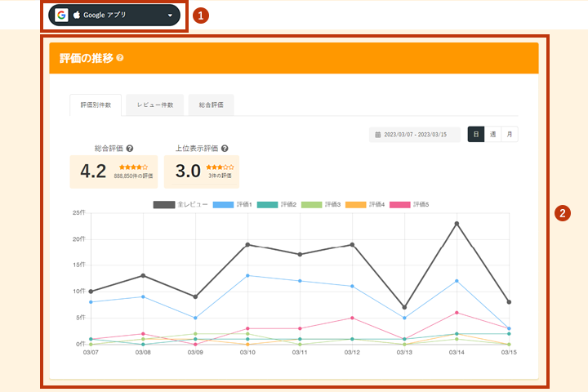The height and width of the screenshot is (392, 588).
Task: Click the 03/14 peak point on 全レビュー line
Action: [x=457, y=223]
